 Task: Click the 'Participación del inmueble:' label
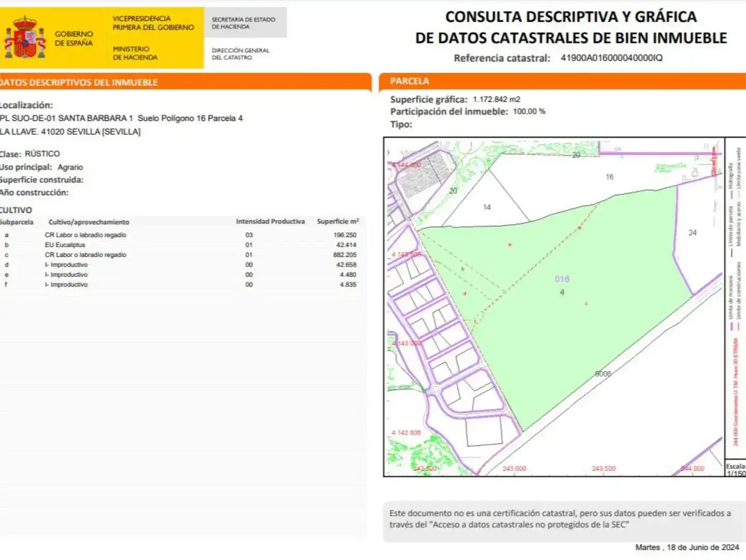[x=449, y=111]
